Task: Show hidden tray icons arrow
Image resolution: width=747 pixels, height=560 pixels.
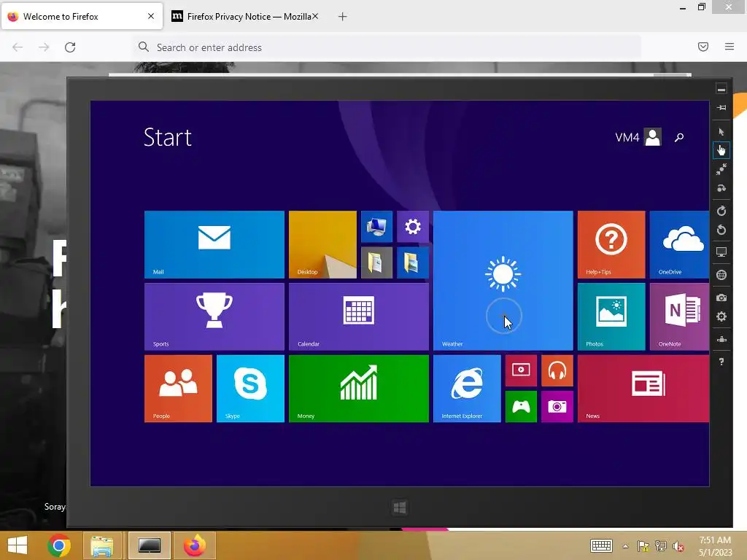Action: (625, 546)
